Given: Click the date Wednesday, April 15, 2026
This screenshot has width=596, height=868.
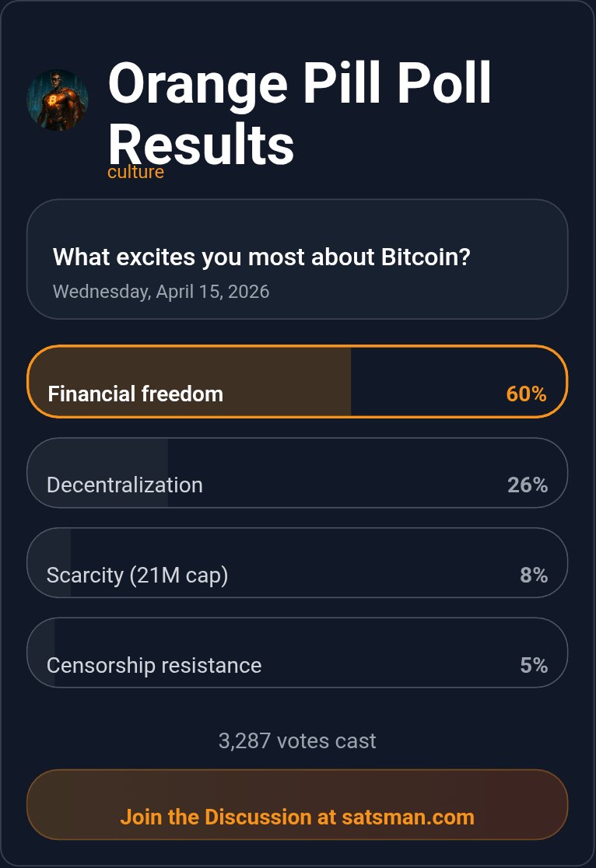Looking at the screenshot, I should (x=161, y=292).
